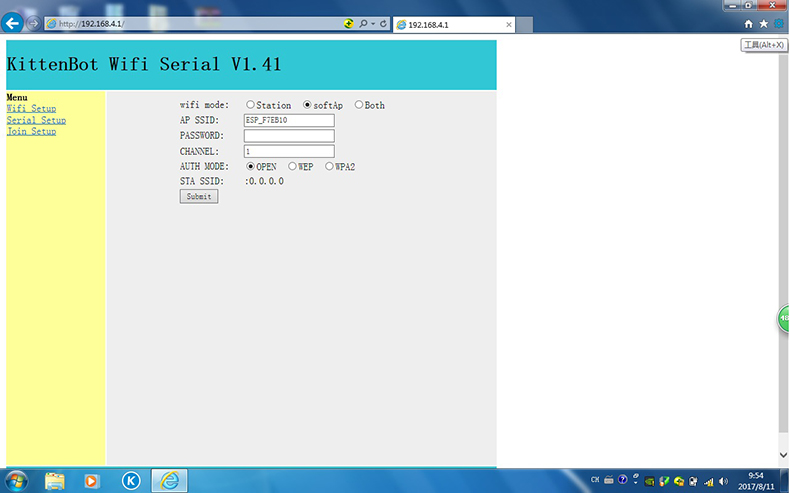The height and width of the screenshot is (493, 790).
Task: Open favorites with the star icon
Action: click(x=764, y=24)
